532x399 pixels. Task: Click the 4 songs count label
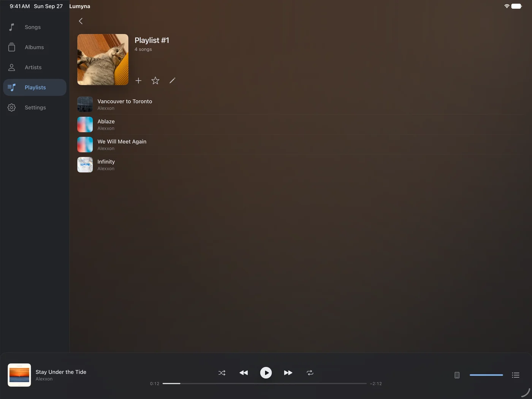point(143,49)
